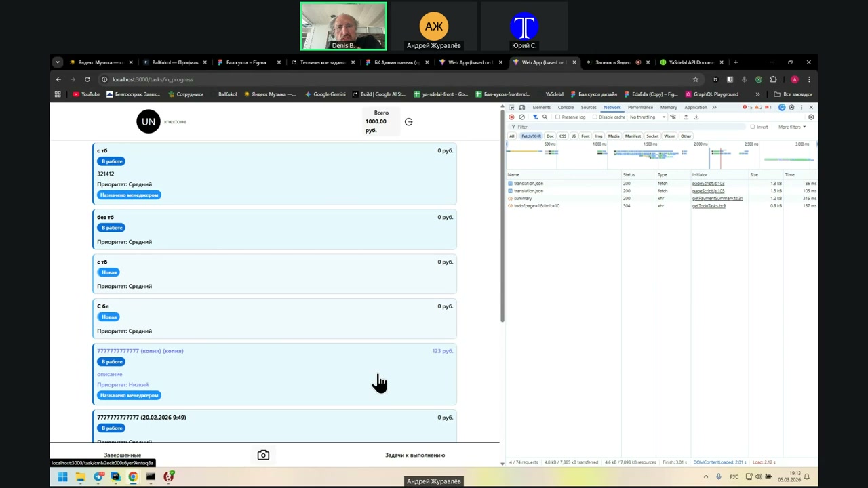This screenshot has height=488, width=868.
Task: Check the Invert filter checkbox
Action: click(x=753, y=127)
